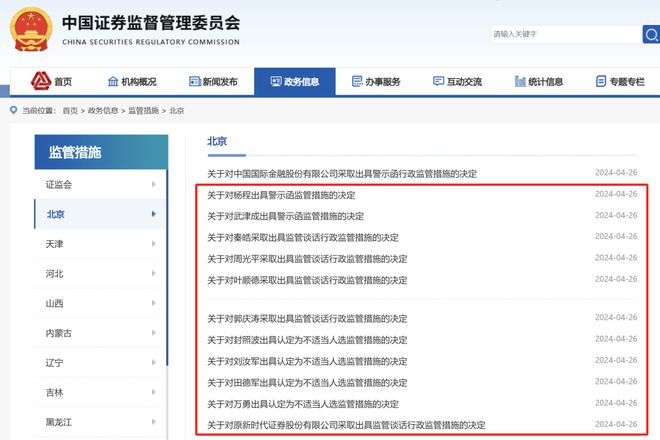Click the chart icon beside 统计信息
The image size is (660, 440).
pos(520,81)
